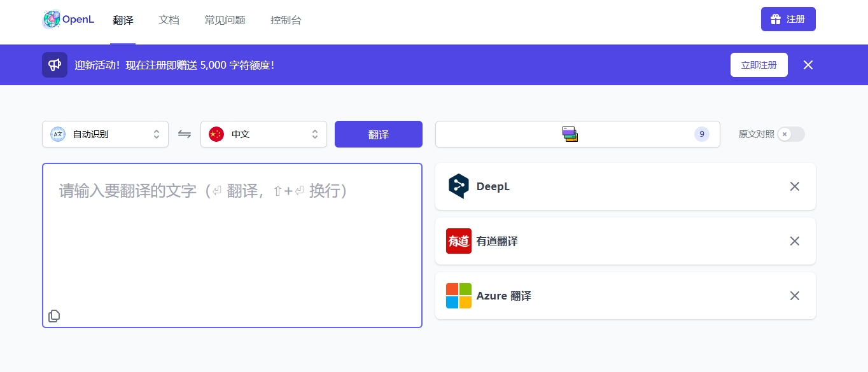The width and height of the screenshot is (868, 372).
Task: Click the 翻译 translate button
Action: [379, 134]
